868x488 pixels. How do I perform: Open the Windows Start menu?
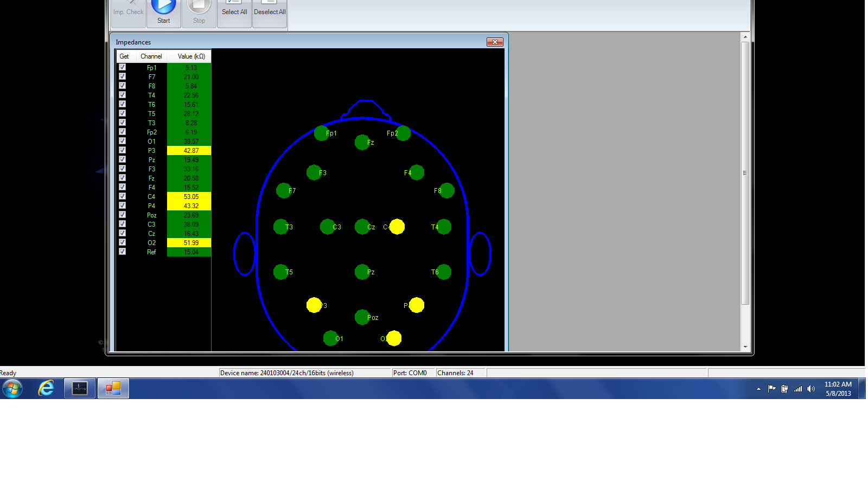pos(12,388)
